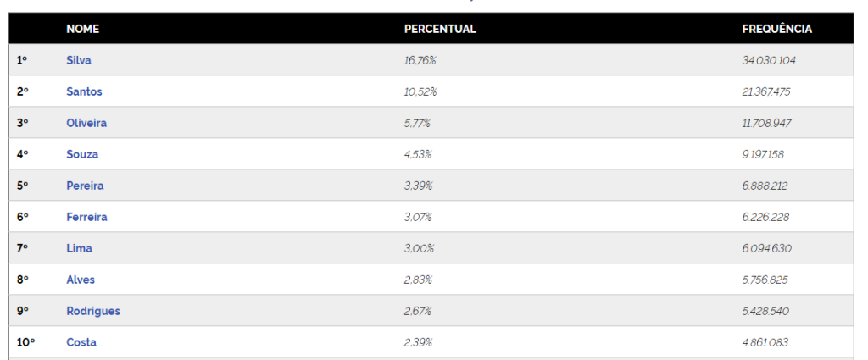Click the Lima surname link
Screen dimensions: 868x360
pos(80,248)
